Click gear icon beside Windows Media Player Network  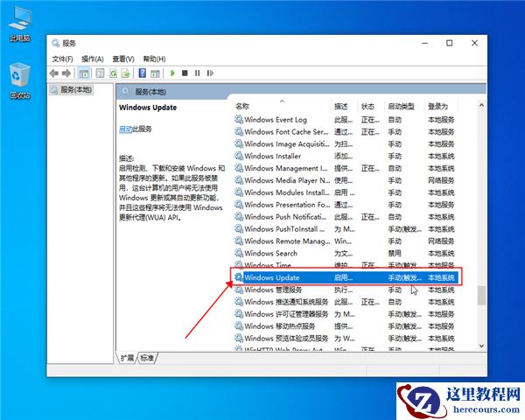click(x=239, y=180)
